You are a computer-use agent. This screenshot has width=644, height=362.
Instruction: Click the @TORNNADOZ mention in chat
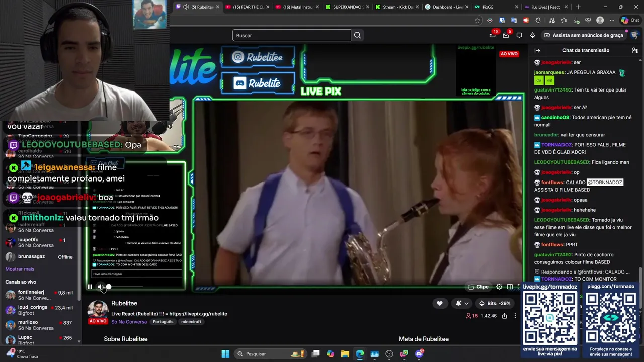point(605,182)
